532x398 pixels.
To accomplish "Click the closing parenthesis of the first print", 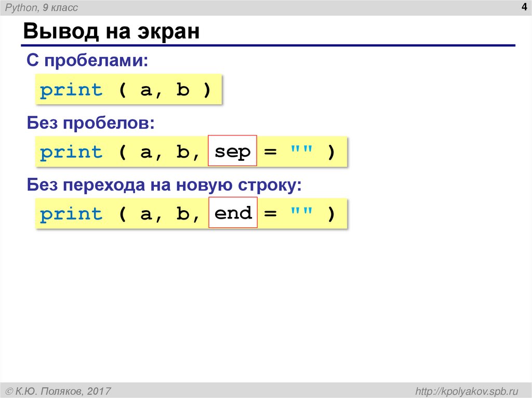I will (x=208, y=89).
